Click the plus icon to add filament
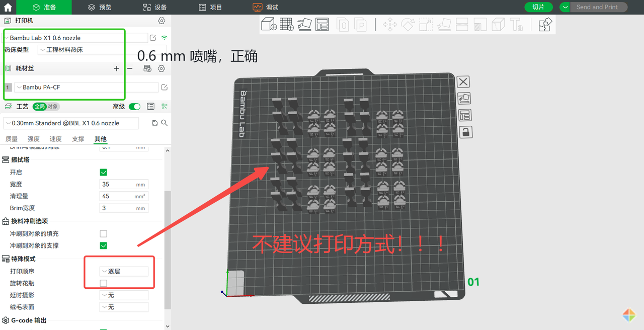 [x=117, y=68]
